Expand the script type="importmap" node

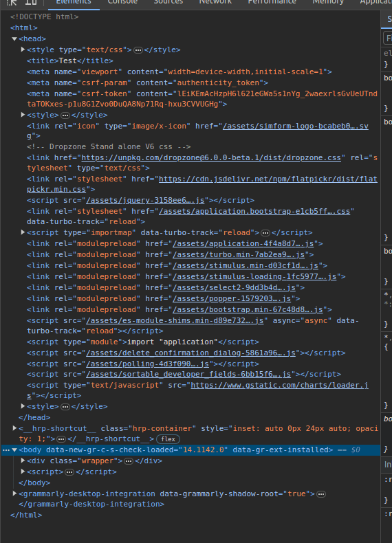point(23,232)
